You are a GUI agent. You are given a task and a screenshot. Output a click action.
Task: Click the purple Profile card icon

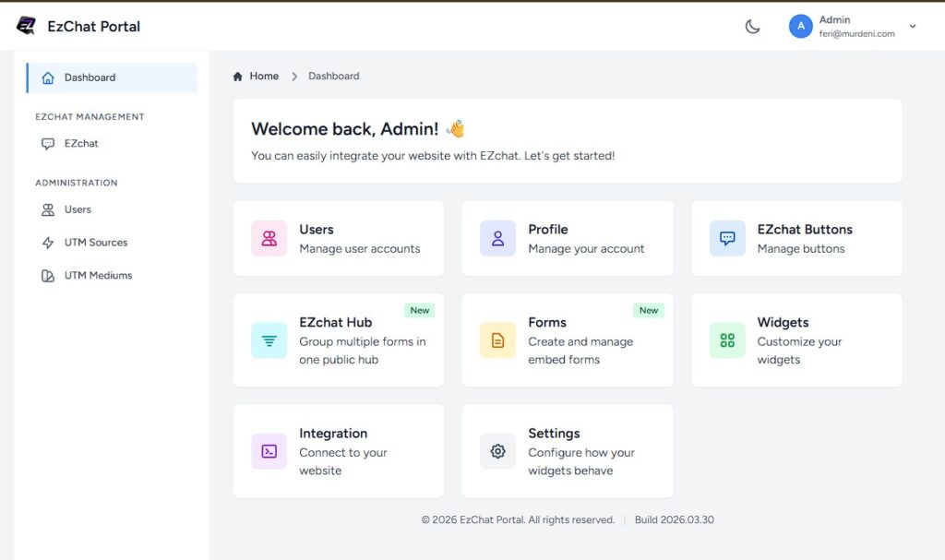[497, 238]
